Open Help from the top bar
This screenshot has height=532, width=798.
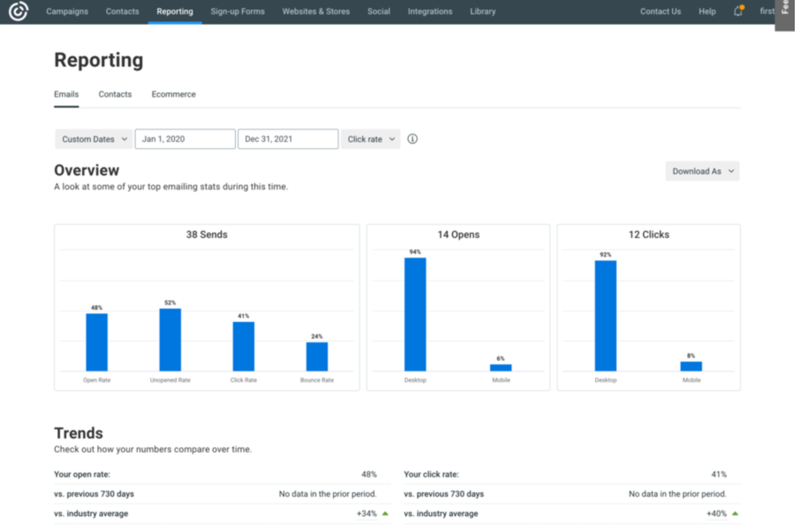click(x=707, y=11)
